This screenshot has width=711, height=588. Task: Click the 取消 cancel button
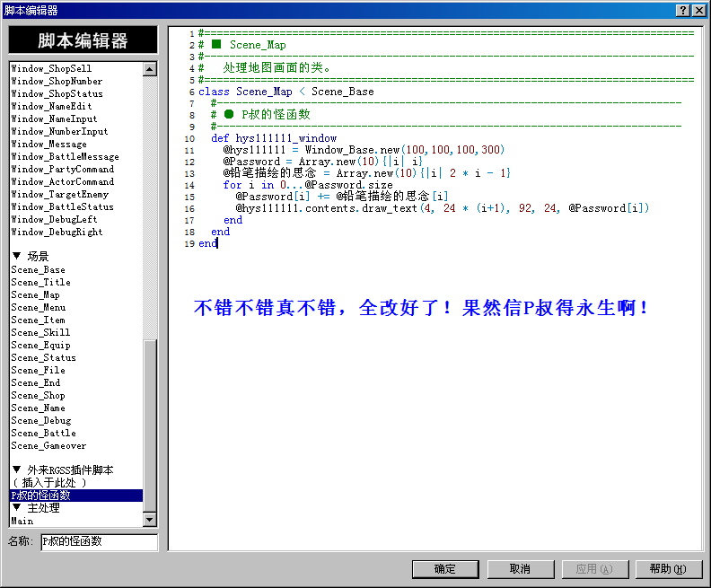[520, 569]
